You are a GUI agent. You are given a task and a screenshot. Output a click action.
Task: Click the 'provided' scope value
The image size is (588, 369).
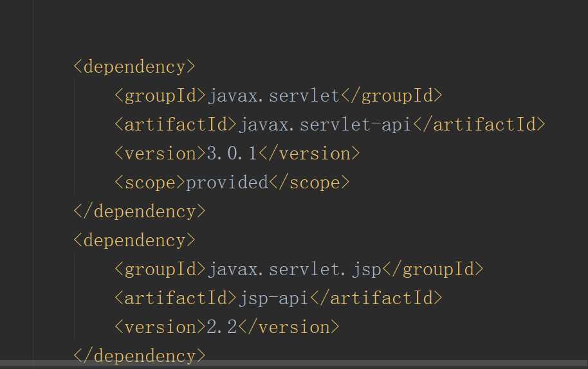point(227,183)
